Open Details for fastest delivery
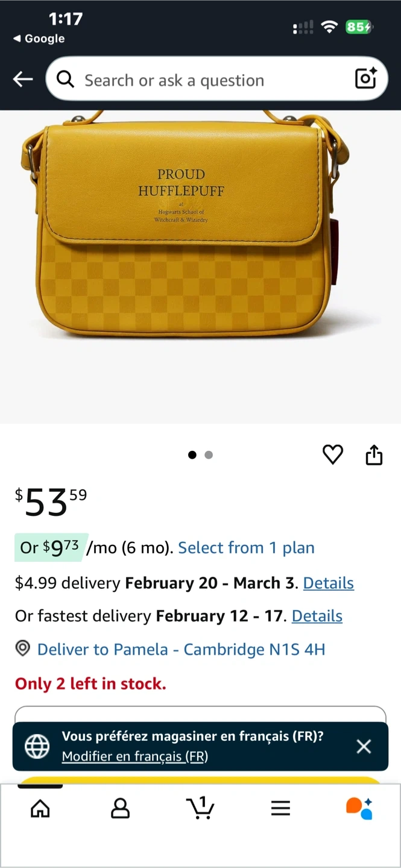 click(x=317, y=616)
